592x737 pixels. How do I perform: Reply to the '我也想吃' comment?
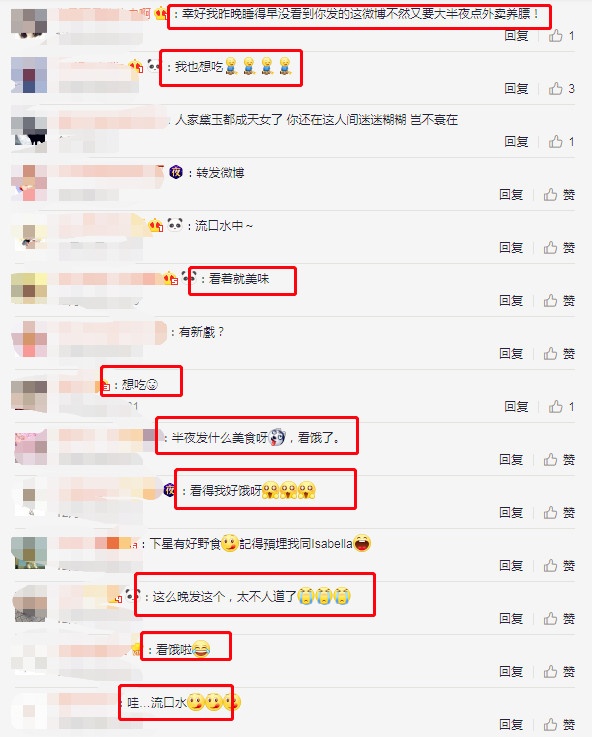click(516, 88)
